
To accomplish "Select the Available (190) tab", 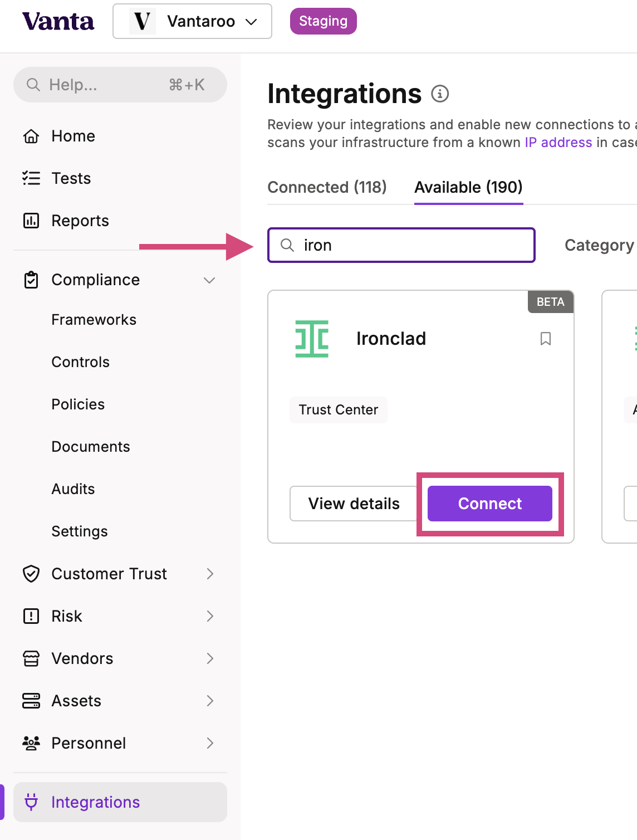I will pos(468,187).
